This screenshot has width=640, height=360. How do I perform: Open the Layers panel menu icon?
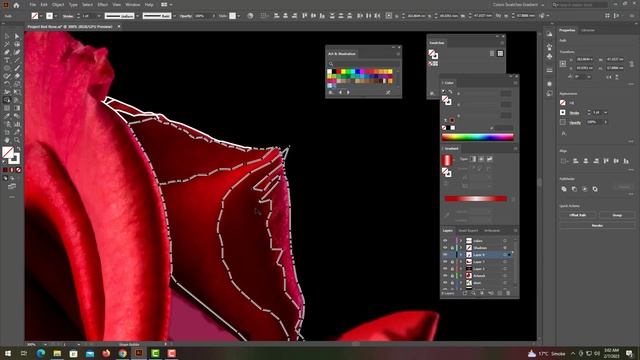click(515, 231)
